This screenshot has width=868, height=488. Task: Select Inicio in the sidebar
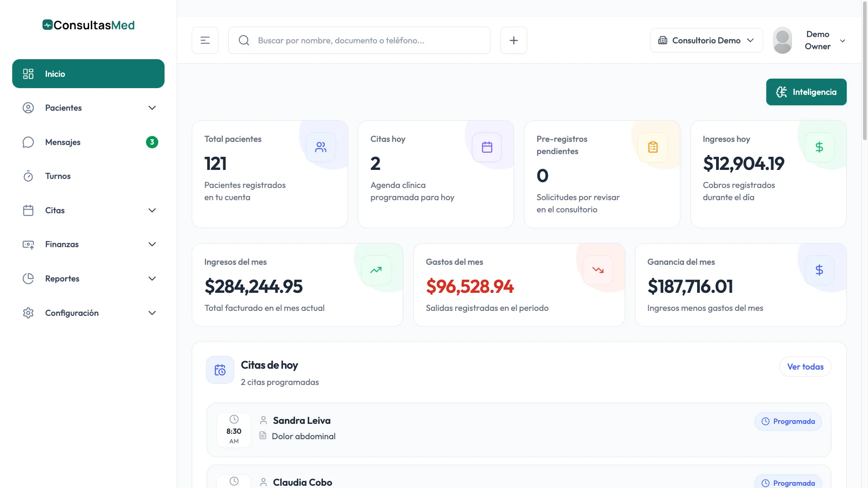(x=89, y=74)
